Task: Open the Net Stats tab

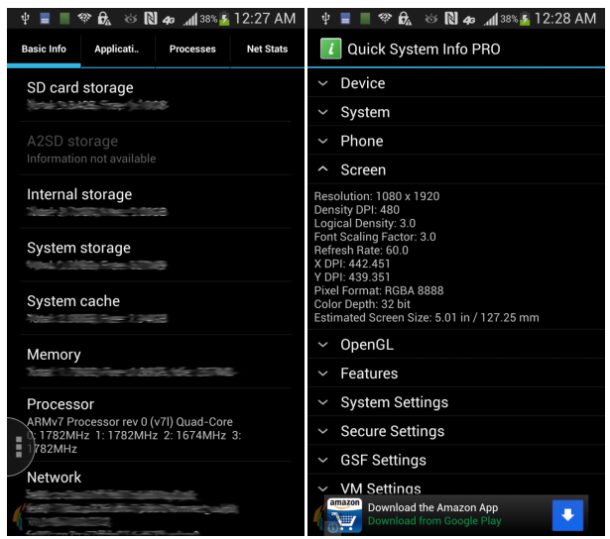Action: 267,49
